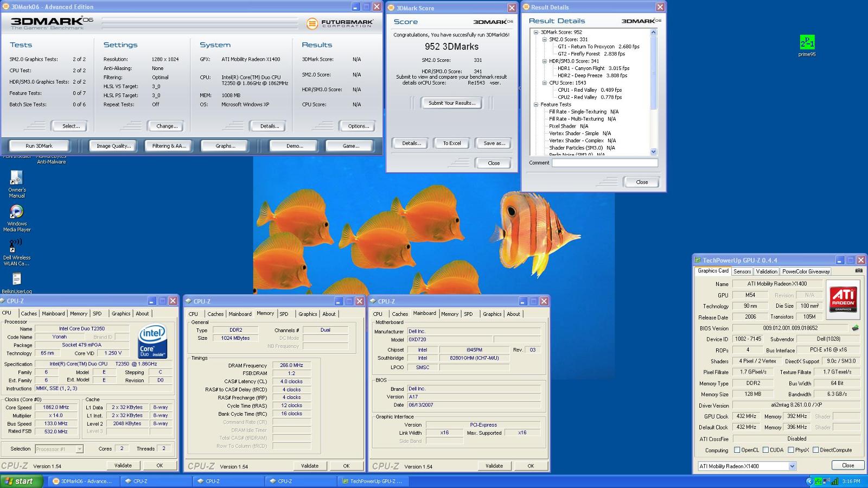Click the Result Details title bar icon
This screenshot has height=488, width=868.
pyautogui.click(x=526, y=7)
